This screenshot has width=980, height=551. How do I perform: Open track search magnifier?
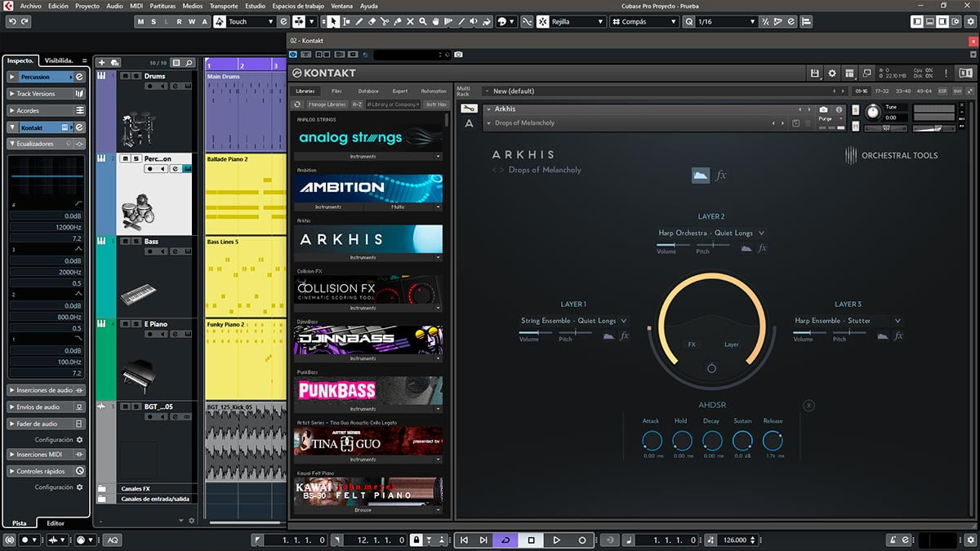point(189,62)
